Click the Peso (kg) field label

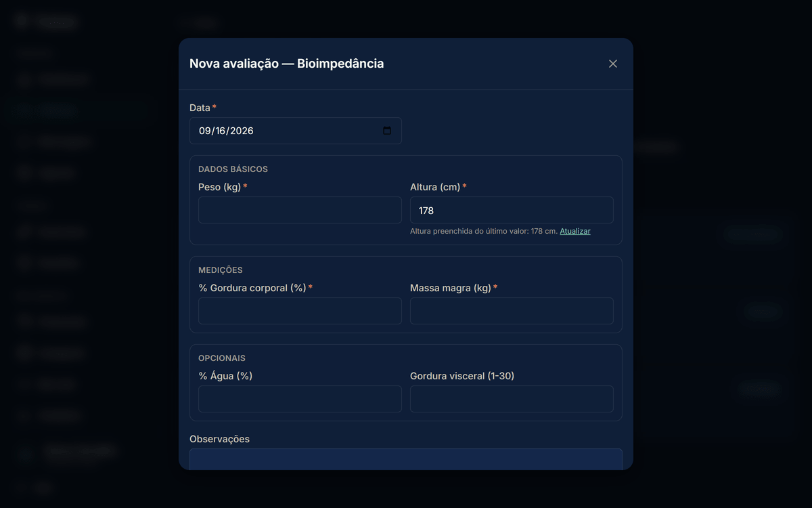point(220,187)
